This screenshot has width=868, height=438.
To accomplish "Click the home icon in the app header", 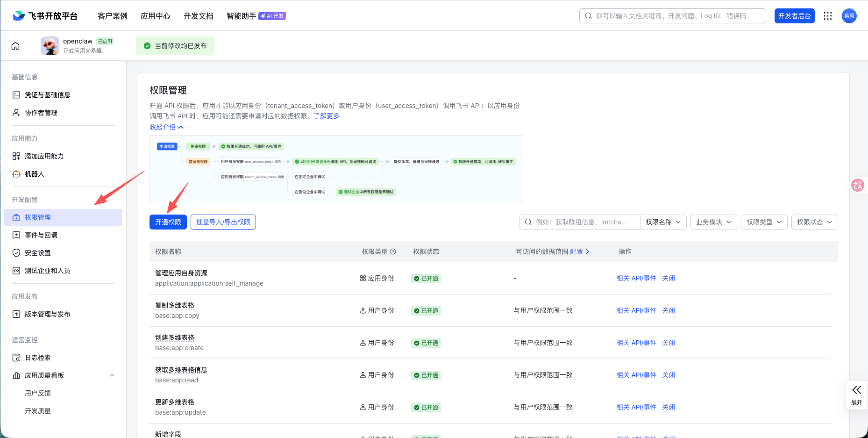I will [x=15, y=46].
